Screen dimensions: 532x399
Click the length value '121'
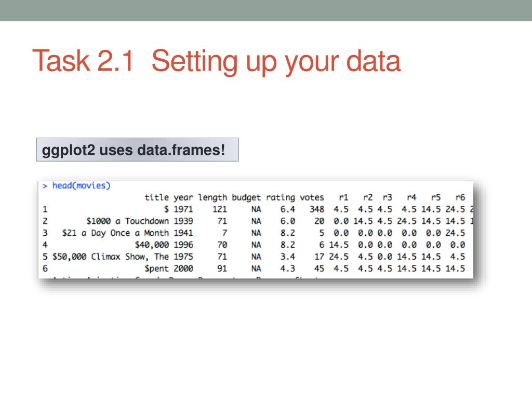[x=220, y=209]
